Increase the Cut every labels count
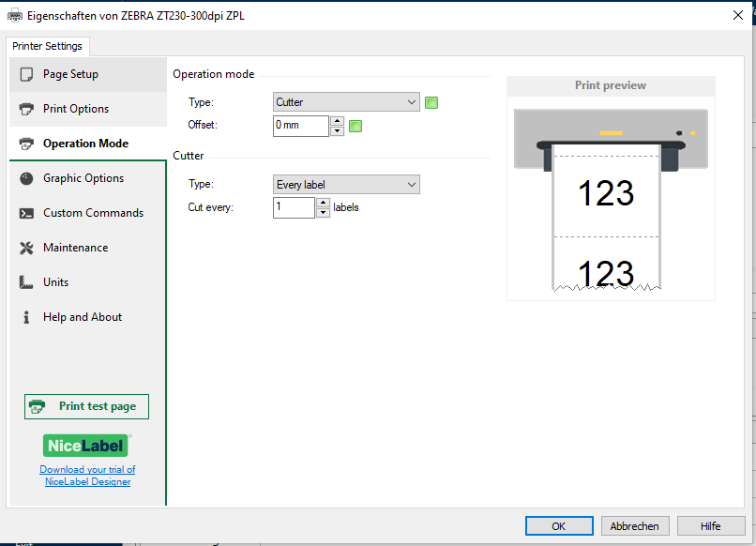Screen dimensions: 756x546 (323, 203)
